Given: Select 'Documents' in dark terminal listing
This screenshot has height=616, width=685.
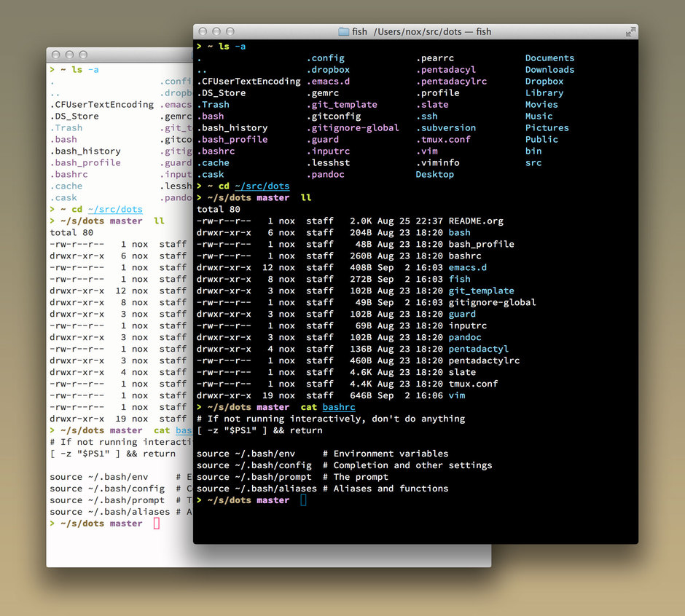Looking at the screenshot, I should [x=549, y=58].
